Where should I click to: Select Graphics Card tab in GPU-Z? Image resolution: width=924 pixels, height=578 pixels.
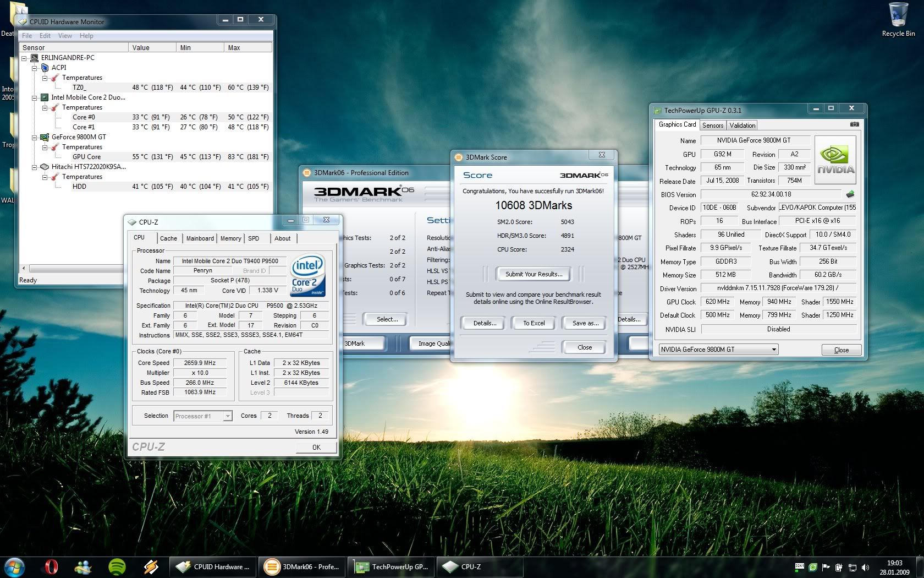(x=677, y=124)
